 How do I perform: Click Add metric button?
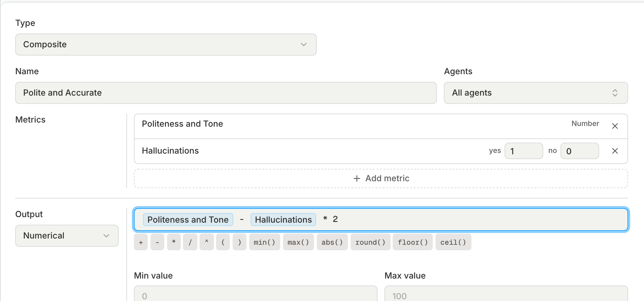(x=381, y=178)
